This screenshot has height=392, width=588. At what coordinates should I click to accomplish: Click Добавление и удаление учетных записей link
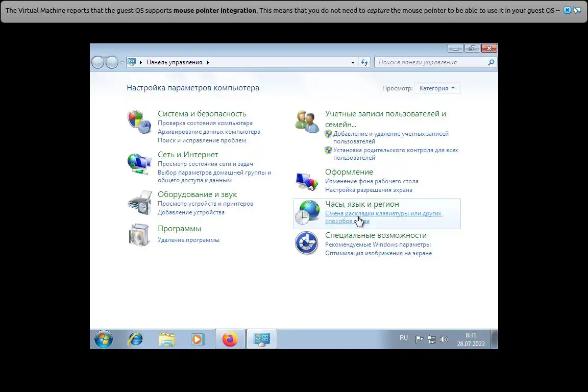click(x=391, y=137)
